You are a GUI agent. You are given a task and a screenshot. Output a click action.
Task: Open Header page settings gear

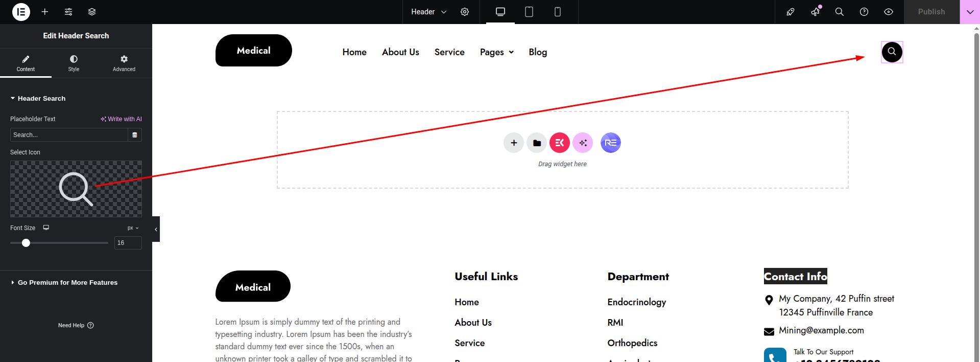[x=465, y=12]
